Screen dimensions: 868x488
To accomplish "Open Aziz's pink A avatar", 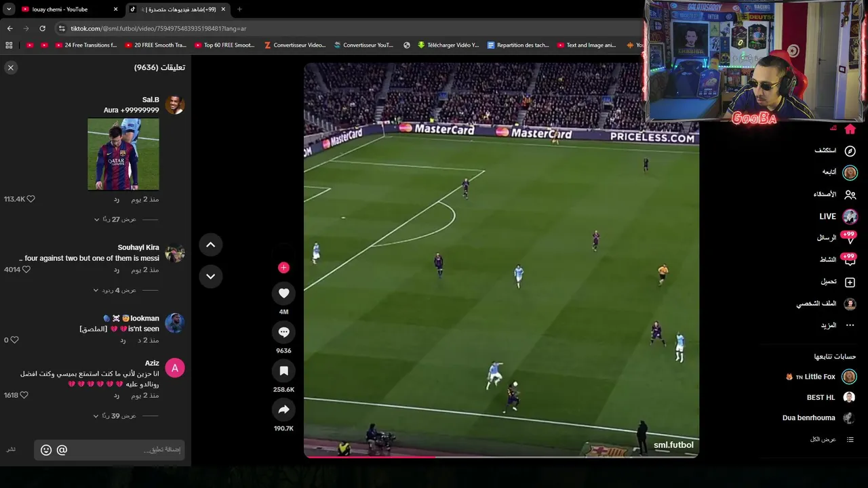I will 174,368.
